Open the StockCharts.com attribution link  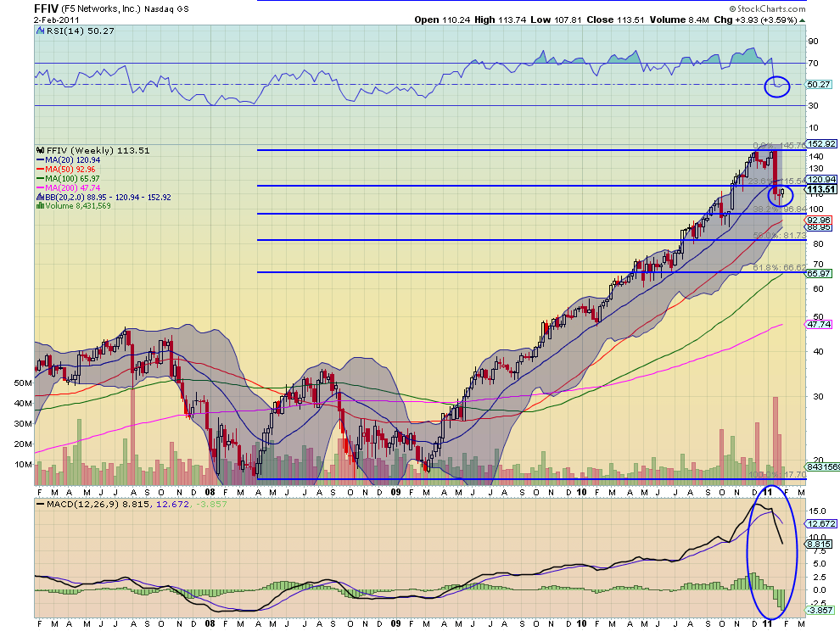pyautogui.click(x=767, y=8)
